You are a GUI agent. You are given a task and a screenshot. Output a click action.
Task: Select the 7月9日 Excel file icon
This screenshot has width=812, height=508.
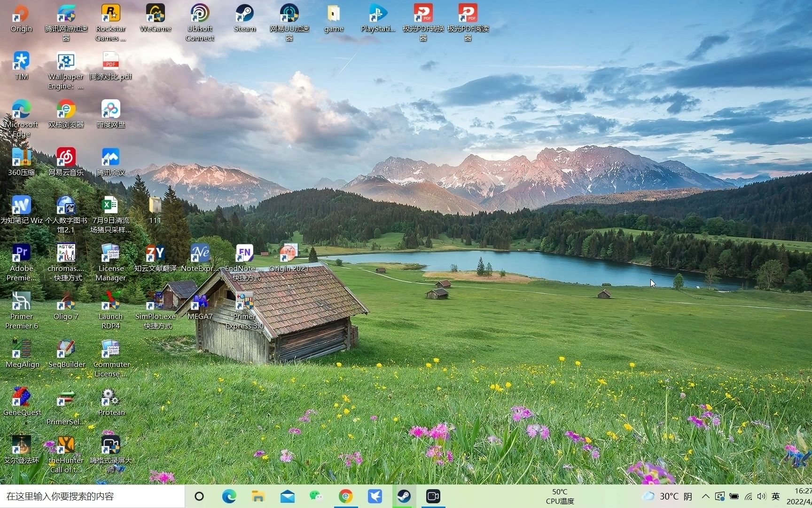point(110,214)
